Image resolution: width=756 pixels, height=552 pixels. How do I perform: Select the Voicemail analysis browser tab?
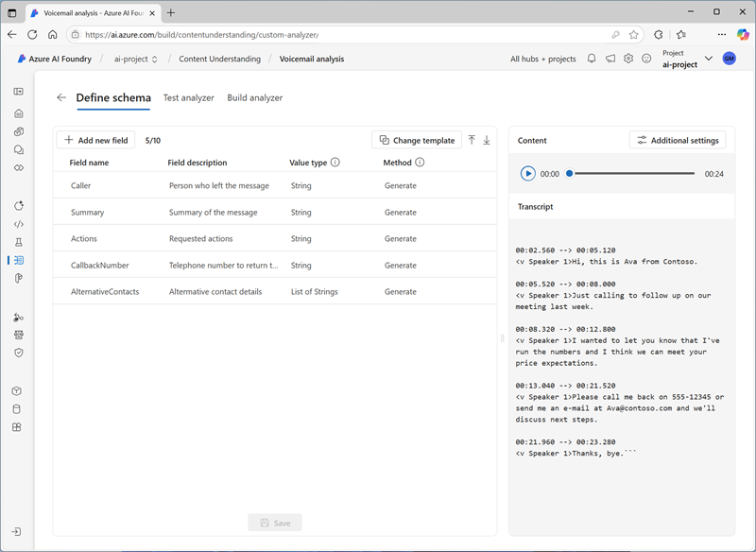[x=94, y=13]
